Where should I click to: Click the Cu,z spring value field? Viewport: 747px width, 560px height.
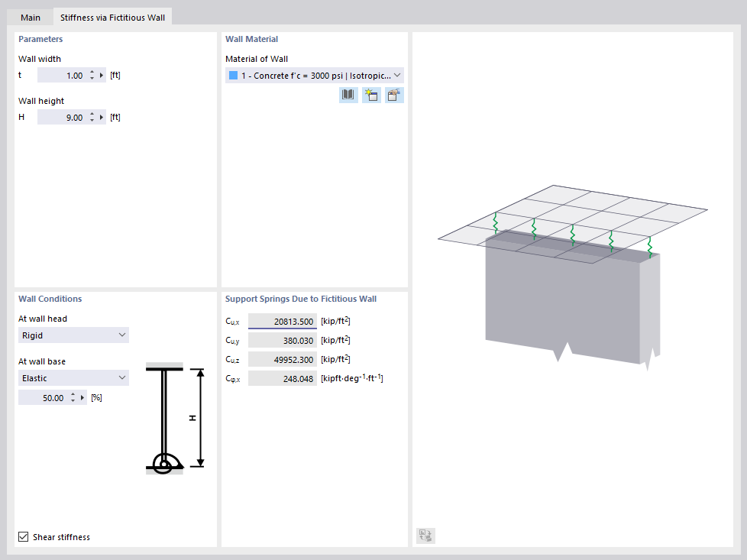pos(281,359)
